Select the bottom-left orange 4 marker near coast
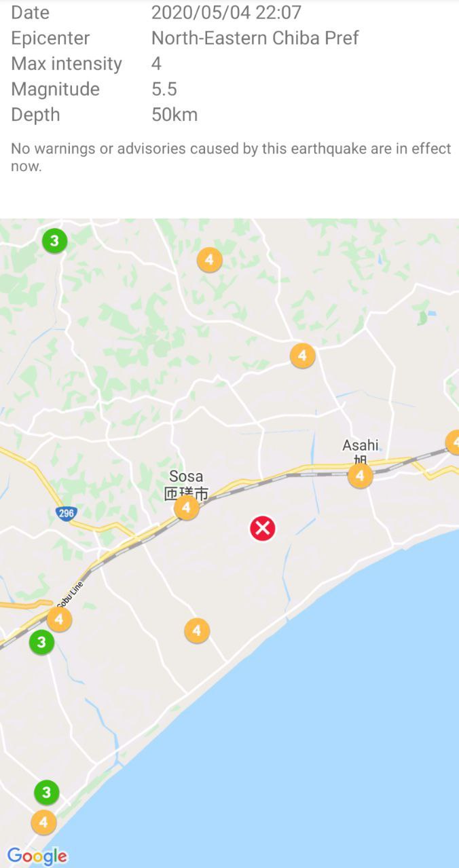459x868 pixels. pos(44,823)
